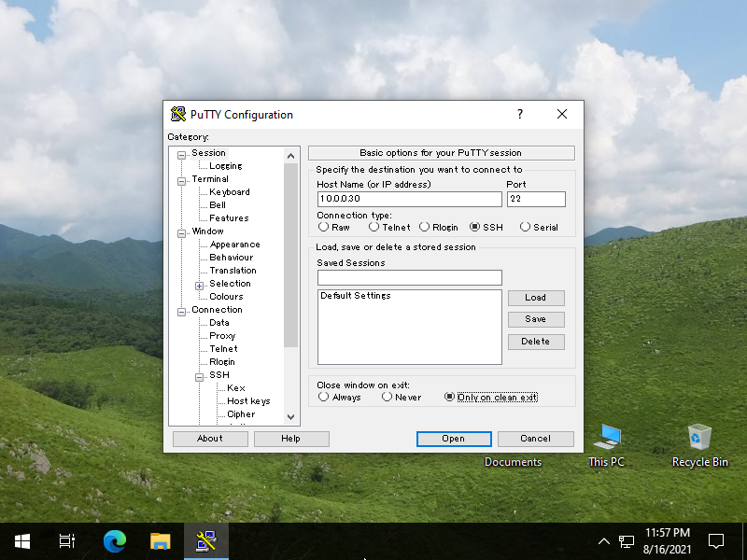Screen dimensions: 747x560
Task: Open the Kex category
Action: pyautogui.click(x=236, y=388)
